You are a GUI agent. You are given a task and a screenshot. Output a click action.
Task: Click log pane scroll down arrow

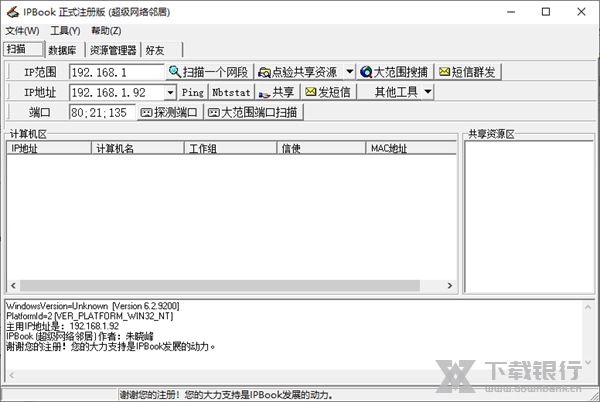click(x=588, y=362)
